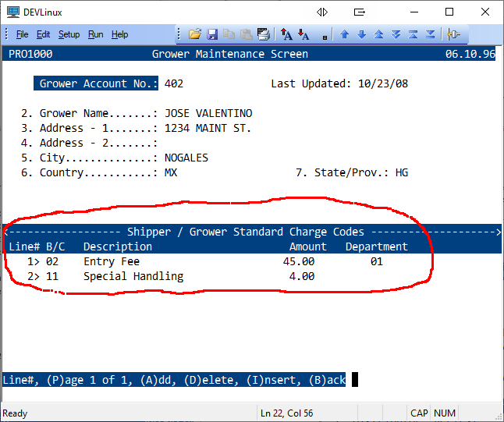Open the File menu

[22, 34]
